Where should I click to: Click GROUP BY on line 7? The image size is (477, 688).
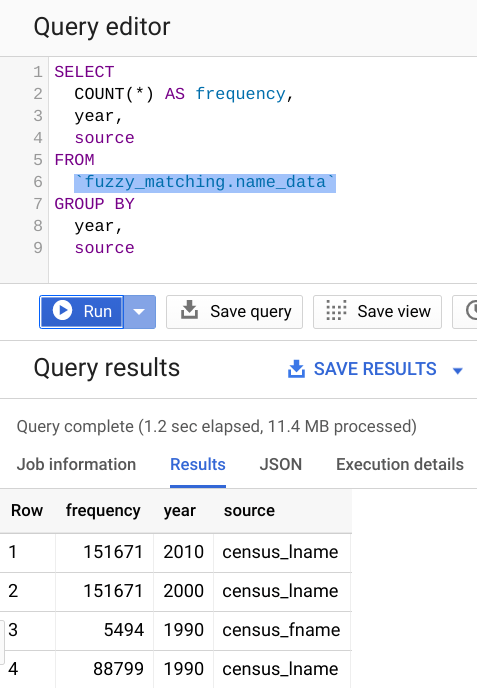[x=94, y=204]
